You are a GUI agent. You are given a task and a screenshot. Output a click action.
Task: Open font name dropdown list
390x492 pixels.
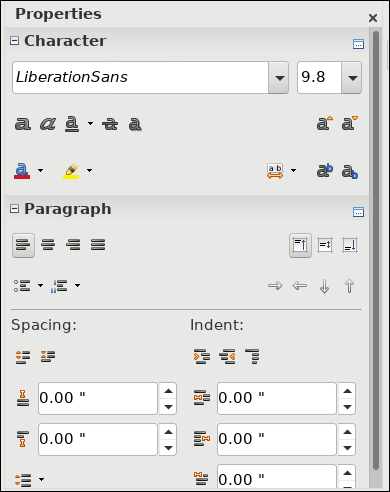[279, 77]
